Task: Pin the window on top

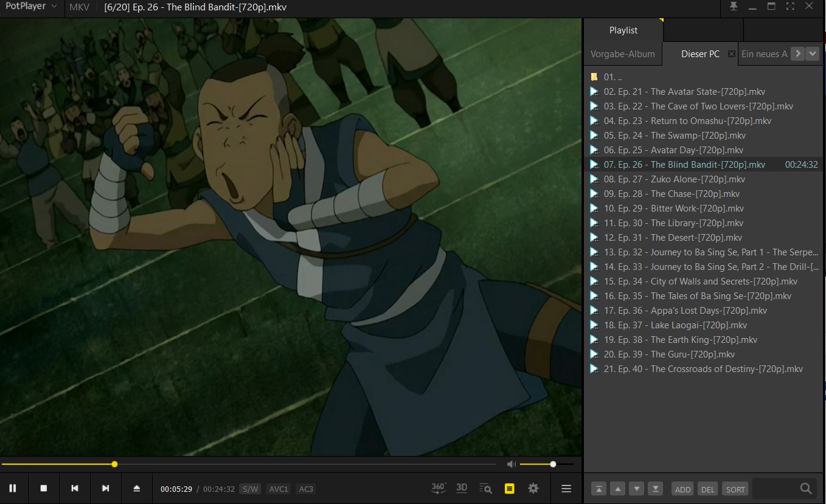Action: tap(734, 6)
